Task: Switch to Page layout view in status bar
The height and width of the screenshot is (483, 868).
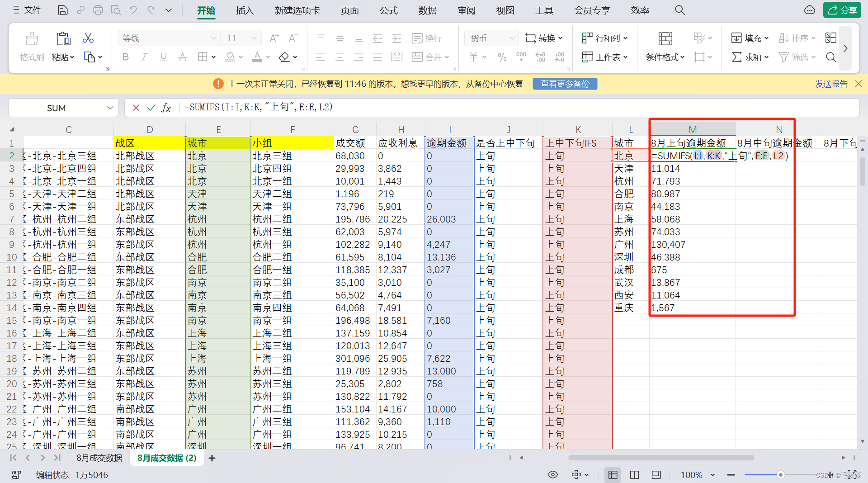Action: pos(635,474)
